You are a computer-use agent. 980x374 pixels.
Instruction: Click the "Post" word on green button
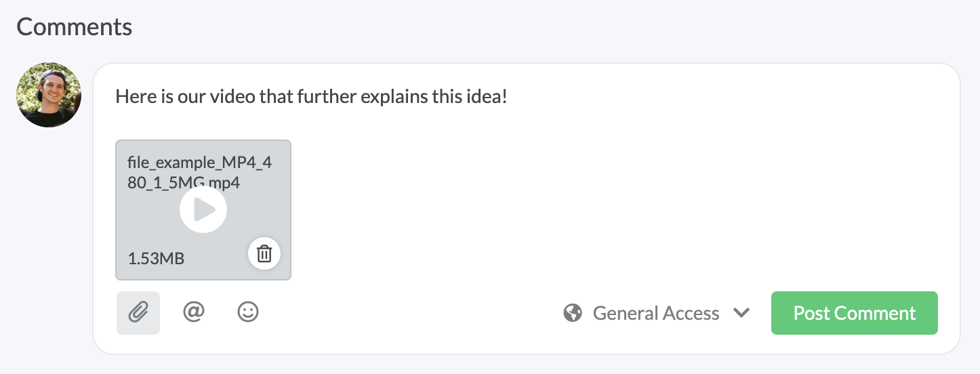[811, 313]
